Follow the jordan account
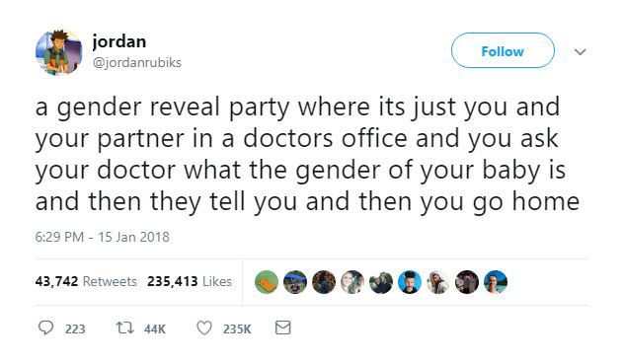 [503, 50]
